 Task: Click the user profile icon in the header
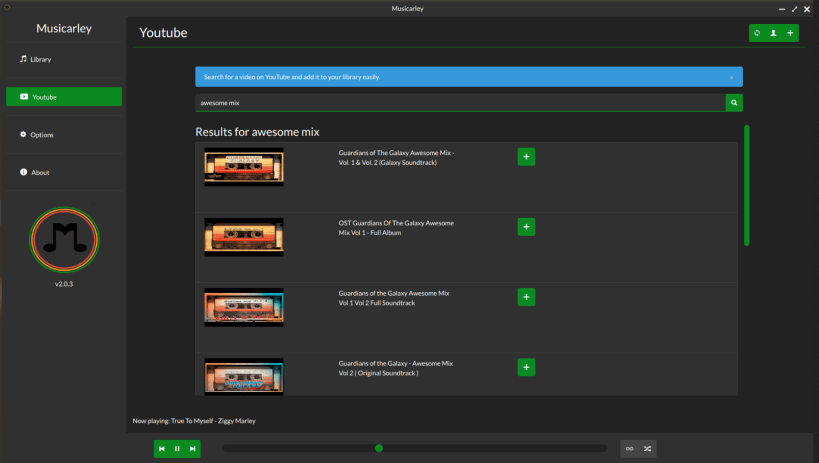click(x=774, y=33)
